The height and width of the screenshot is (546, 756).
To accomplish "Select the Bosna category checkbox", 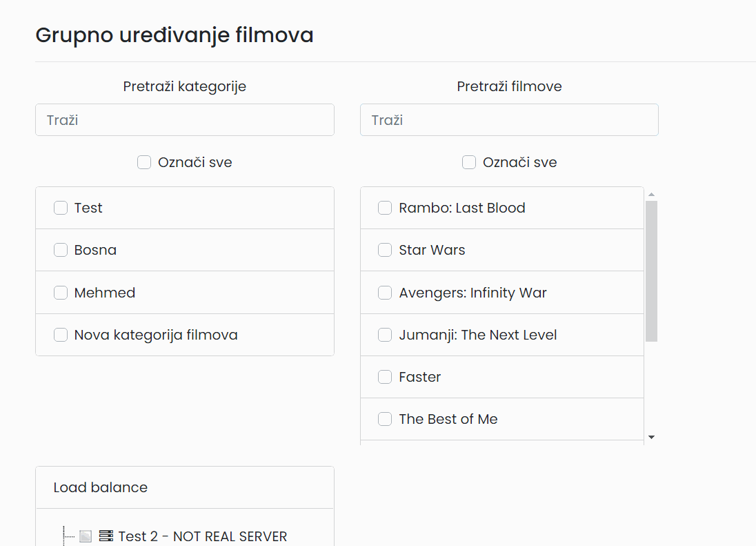I will (x=61, y=250).
